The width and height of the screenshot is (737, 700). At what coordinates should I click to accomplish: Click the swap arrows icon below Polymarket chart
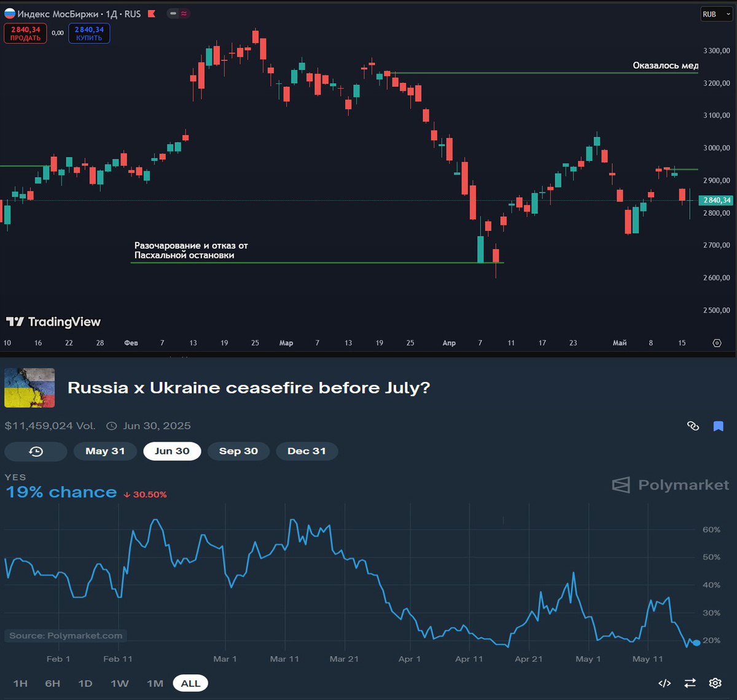690,683
